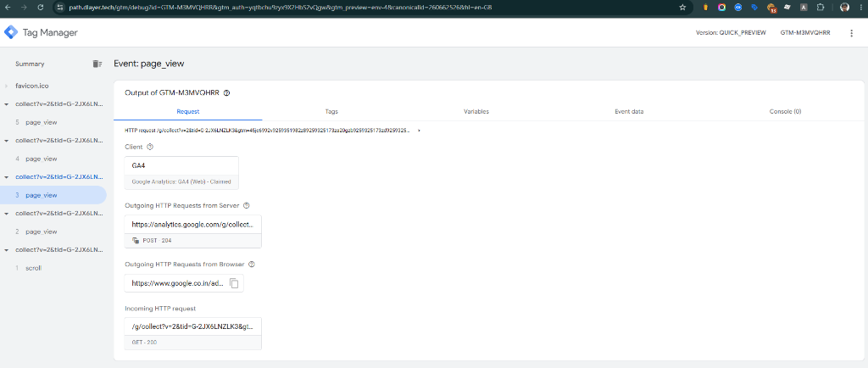Open Tag Manager's more options menu
Viewport: 868px width, 368px height.
851,33
